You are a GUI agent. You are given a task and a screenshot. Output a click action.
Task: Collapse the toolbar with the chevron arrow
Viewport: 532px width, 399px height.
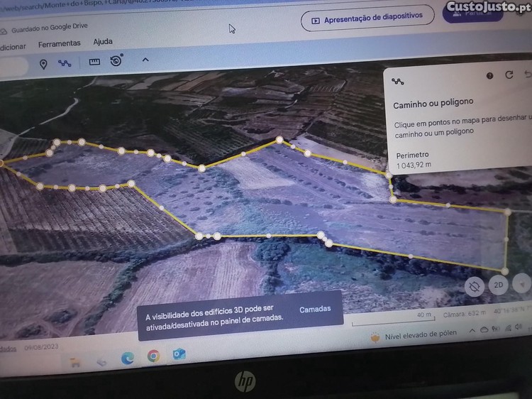(145, 60)
